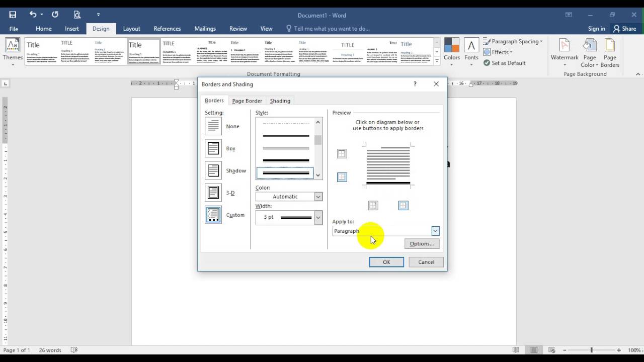The image size is (644, 362).
Task: Open theme Effects dropdown
Action: click(498, 52)
